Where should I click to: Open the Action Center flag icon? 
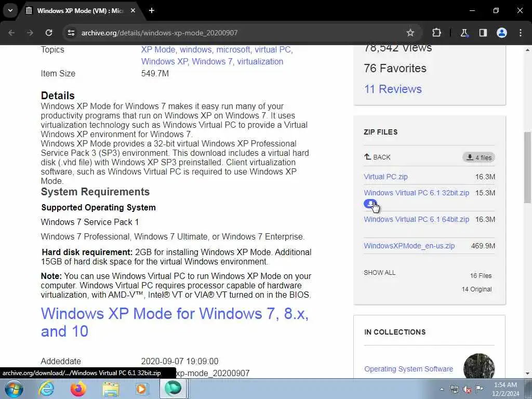[479, 389]
